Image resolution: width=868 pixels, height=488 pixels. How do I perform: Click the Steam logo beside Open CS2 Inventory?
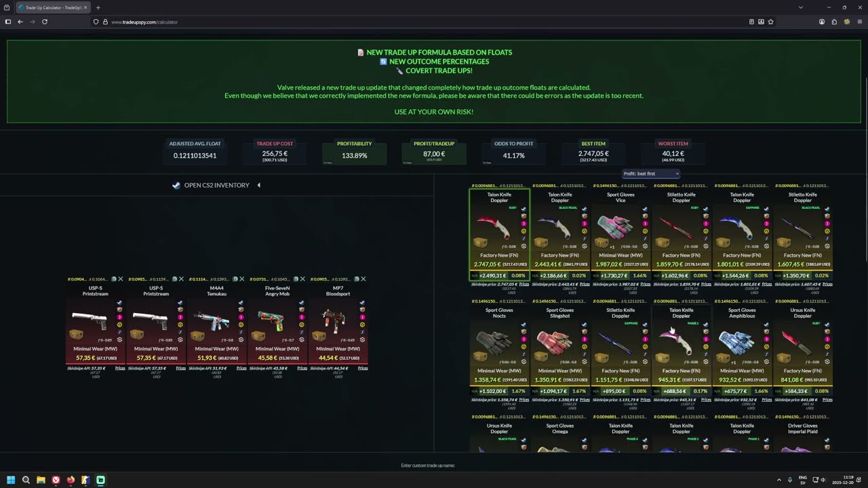tap(176, 185)
